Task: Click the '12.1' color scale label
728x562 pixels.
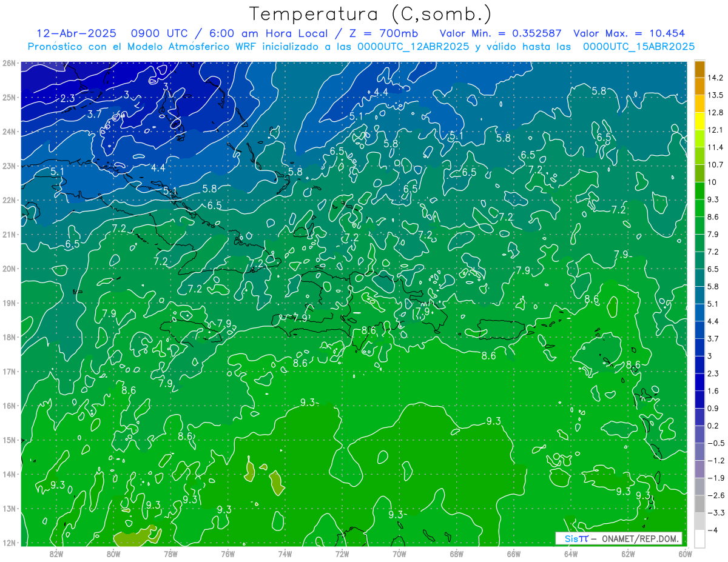Action: tap(715, 130)
